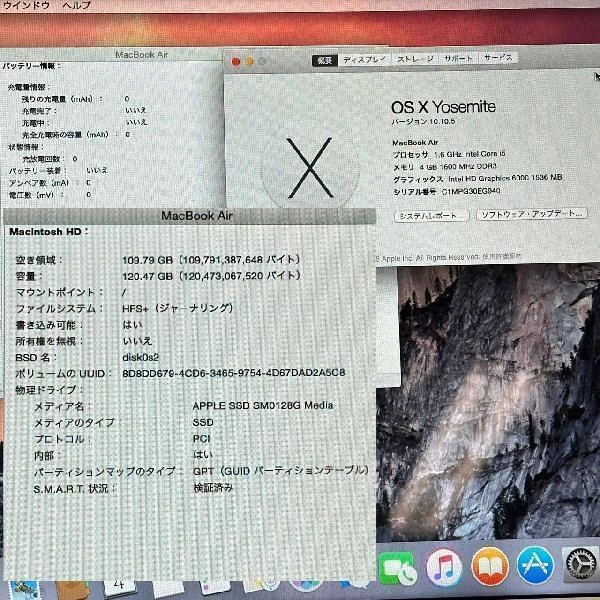Select free space value 109.79 GB
The width and height of the screenshot is (600, 600).
[x=148, y=260]
